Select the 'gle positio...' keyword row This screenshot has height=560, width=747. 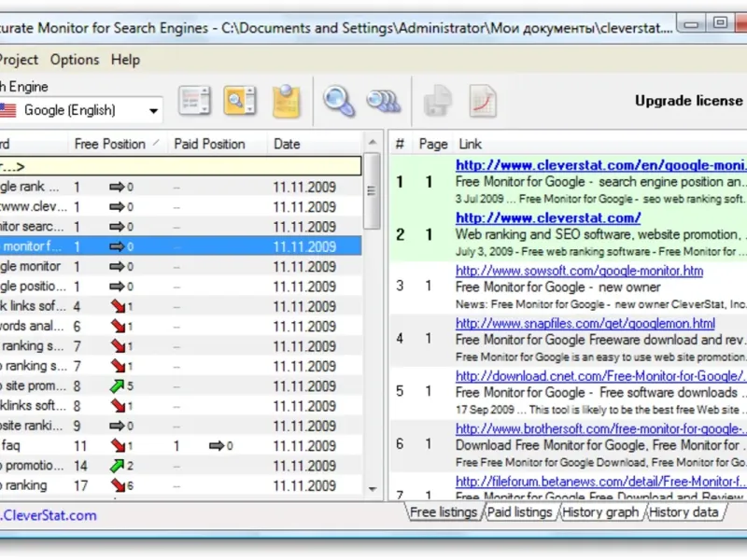pyautogui.click(x=181, y=287)
